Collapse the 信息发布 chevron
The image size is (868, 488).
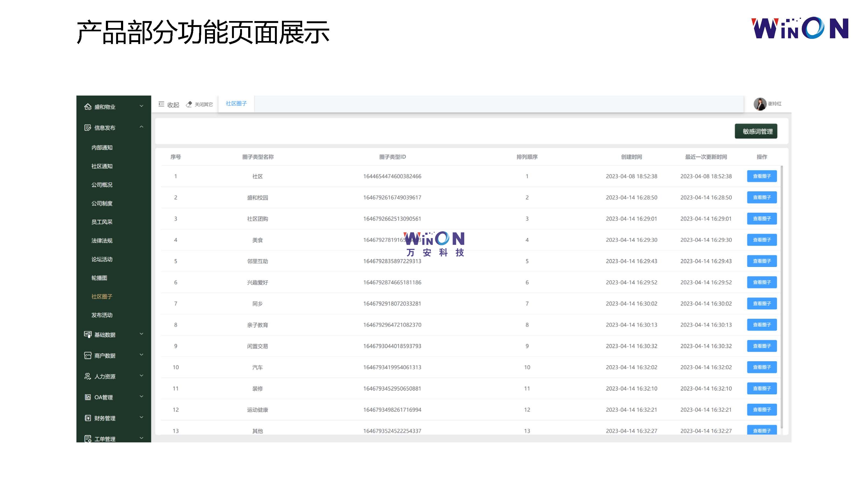(x=142, y=127)
